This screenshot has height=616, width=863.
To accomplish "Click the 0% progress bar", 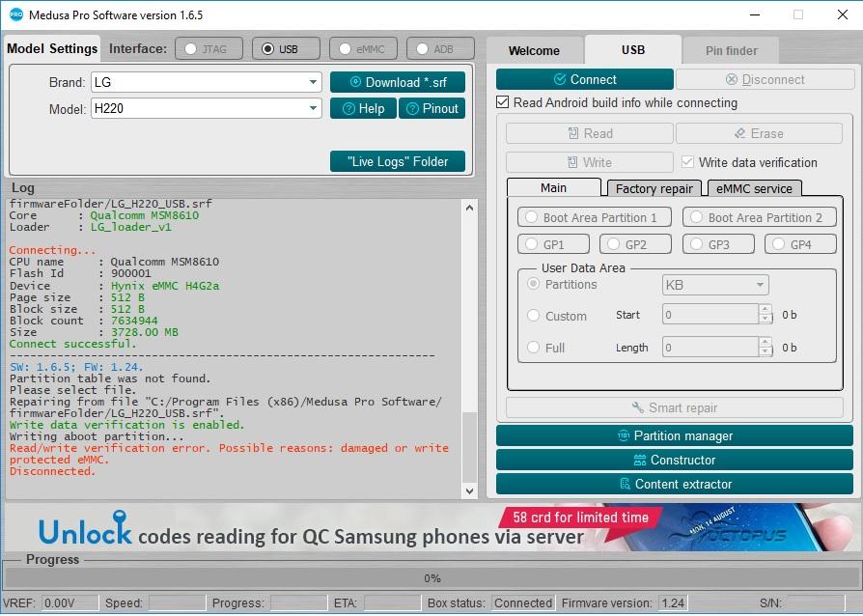I will (x=431, y=578).
